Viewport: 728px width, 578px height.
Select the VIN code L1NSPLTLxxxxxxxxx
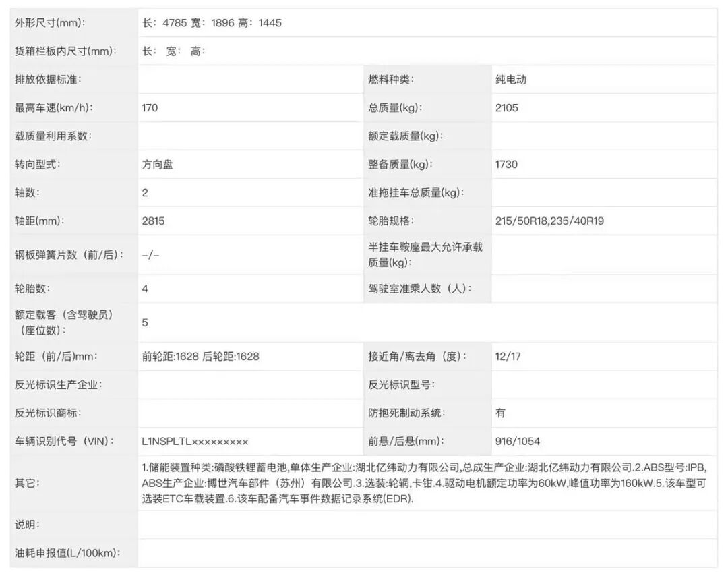point(194,441)
